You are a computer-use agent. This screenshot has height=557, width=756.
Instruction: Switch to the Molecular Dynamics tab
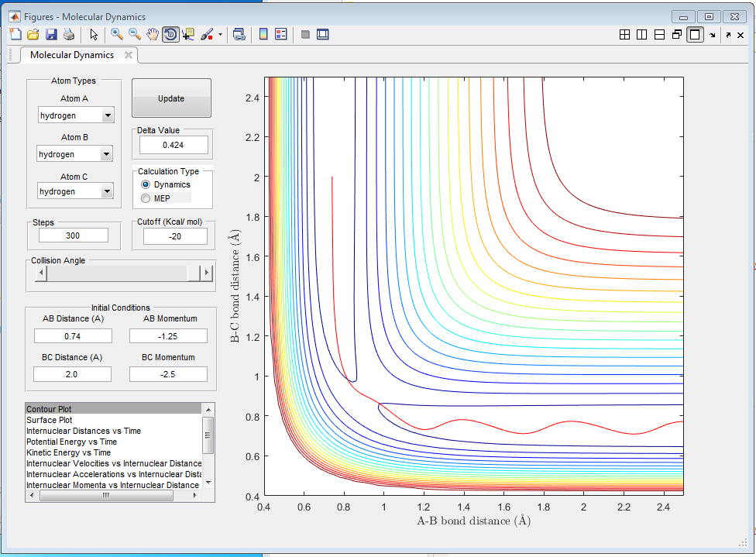click(71, 55)
